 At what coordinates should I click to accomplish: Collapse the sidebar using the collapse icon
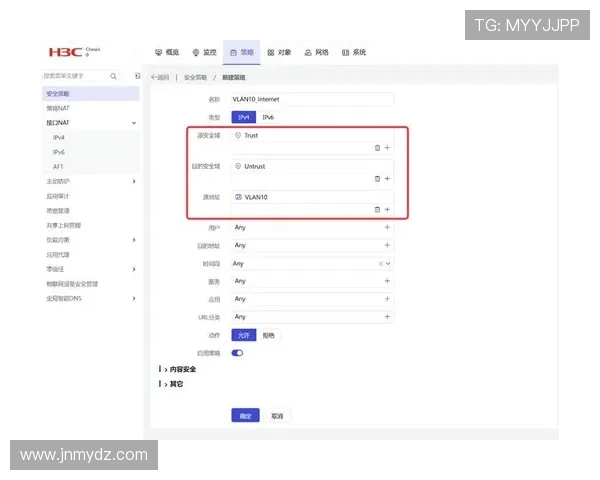tap(137, 76)
